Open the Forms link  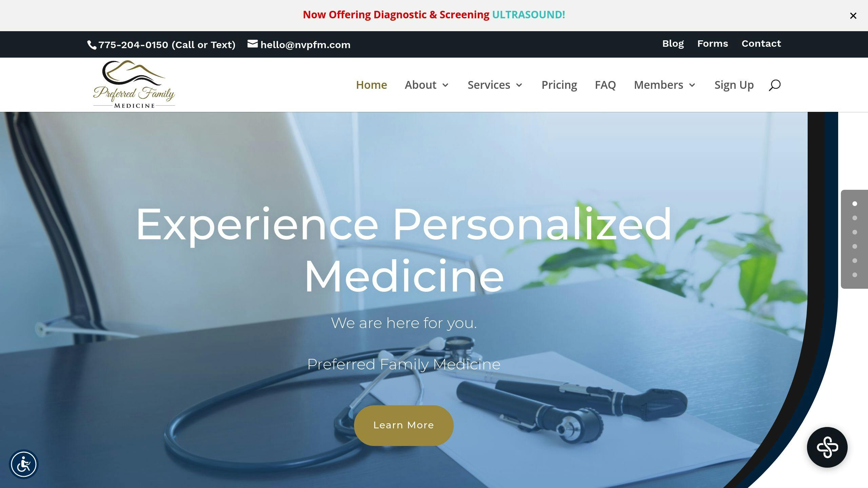click(x=713, y=44)
